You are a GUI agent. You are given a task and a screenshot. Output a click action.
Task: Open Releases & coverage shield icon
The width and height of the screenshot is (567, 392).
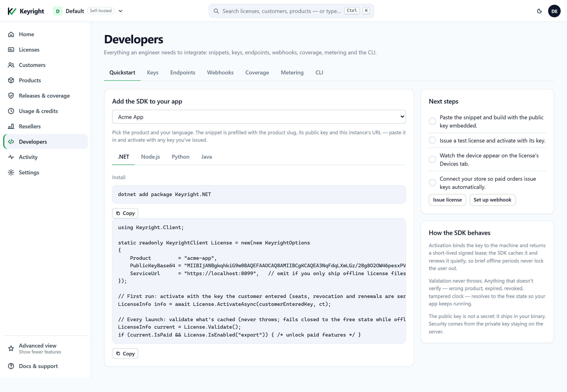pos(11,96)
